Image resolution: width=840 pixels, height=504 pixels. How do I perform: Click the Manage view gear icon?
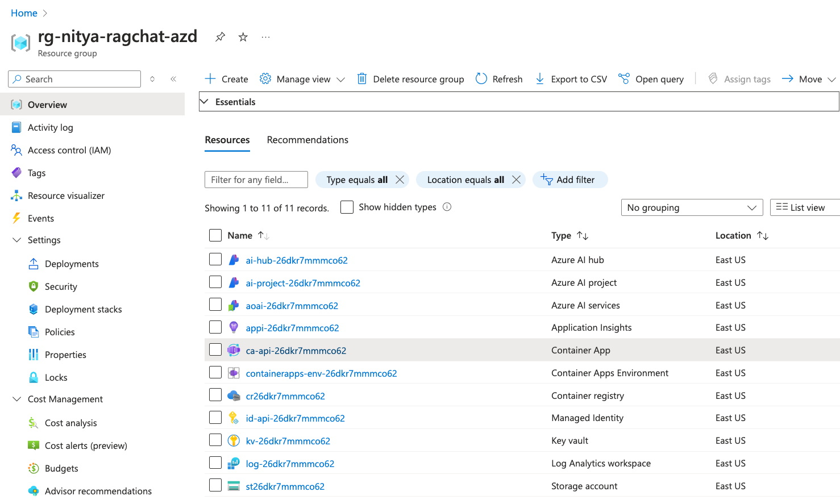(265, 78)
